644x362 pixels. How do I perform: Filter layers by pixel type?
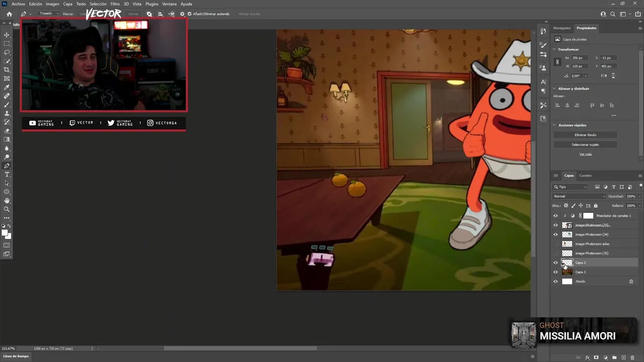pyautogui.click(x=597, y=187)
